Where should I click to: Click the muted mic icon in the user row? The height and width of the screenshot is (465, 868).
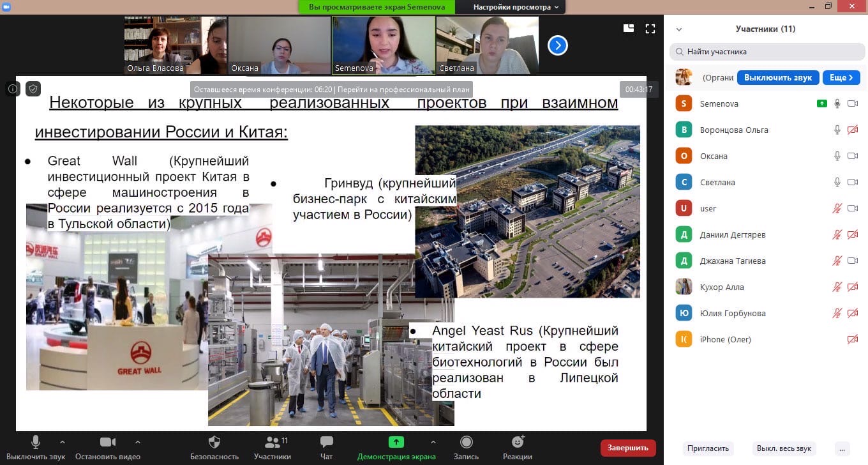837,208
